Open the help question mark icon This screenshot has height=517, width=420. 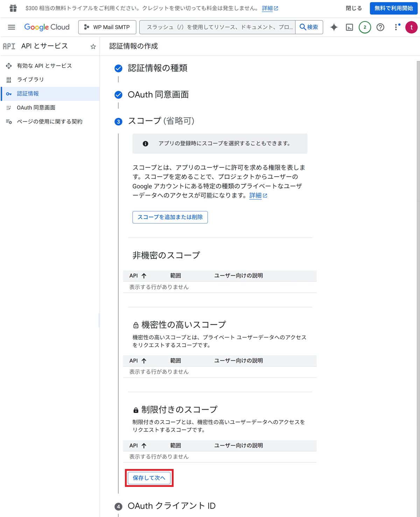380,27
